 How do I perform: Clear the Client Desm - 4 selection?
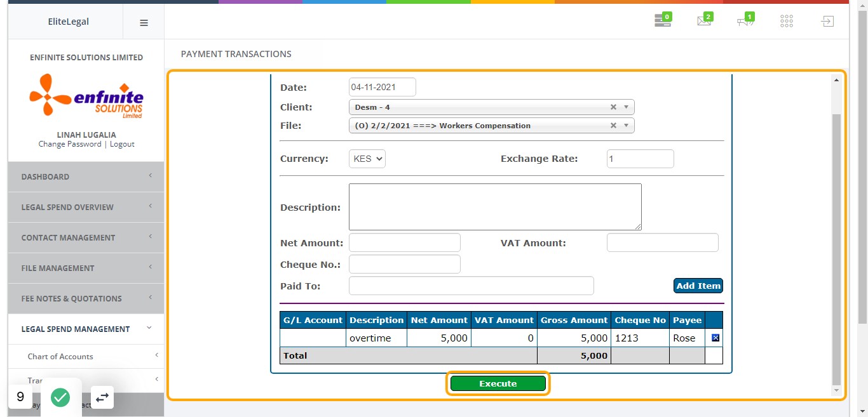pyautogui.click(x=613, y=107)
